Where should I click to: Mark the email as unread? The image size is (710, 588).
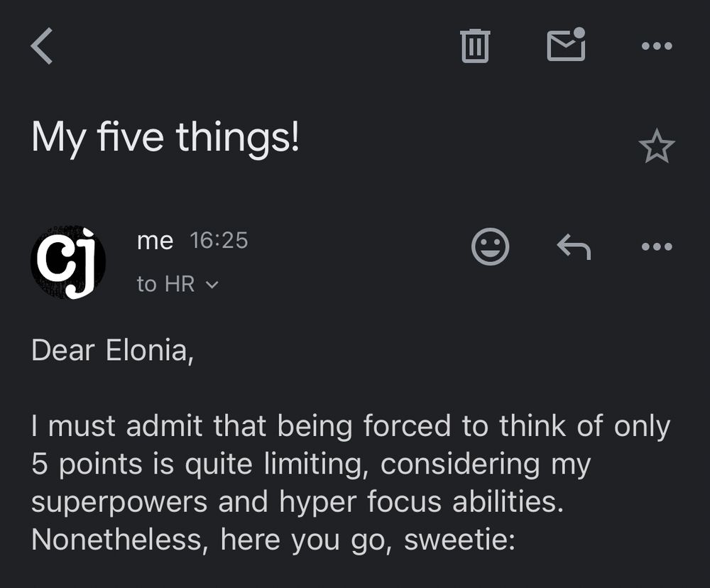[566, 45]
